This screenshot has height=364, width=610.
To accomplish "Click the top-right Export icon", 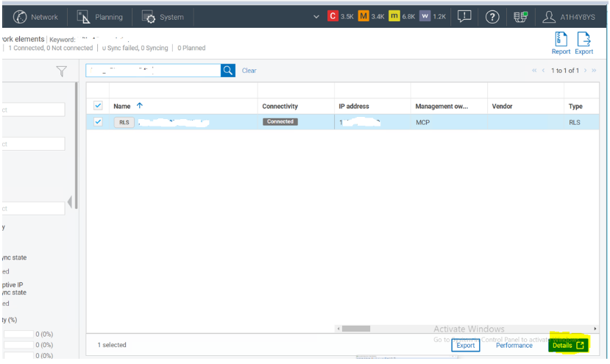I will click(584, 43).
